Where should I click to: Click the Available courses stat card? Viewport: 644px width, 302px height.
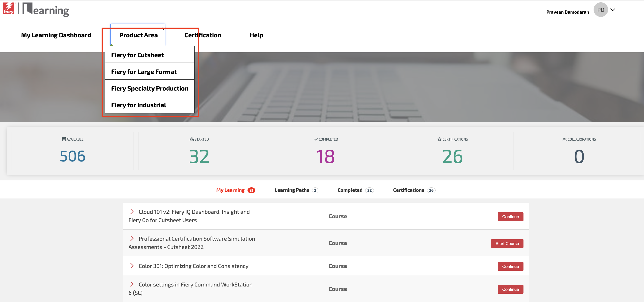72,151
